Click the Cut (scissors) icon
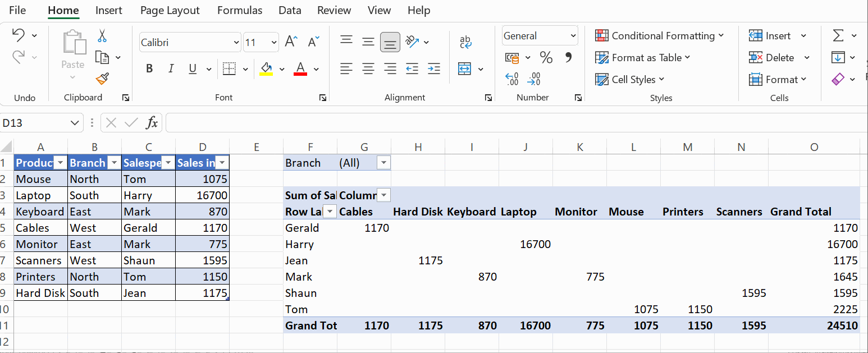This screenshot has height=353, width=868. click(x=103, y=35)
